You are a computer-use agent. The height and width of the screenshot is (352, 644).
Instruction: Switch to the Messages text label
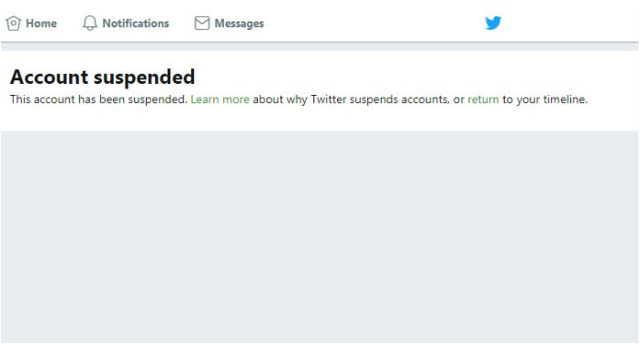(x=239, y=24)
